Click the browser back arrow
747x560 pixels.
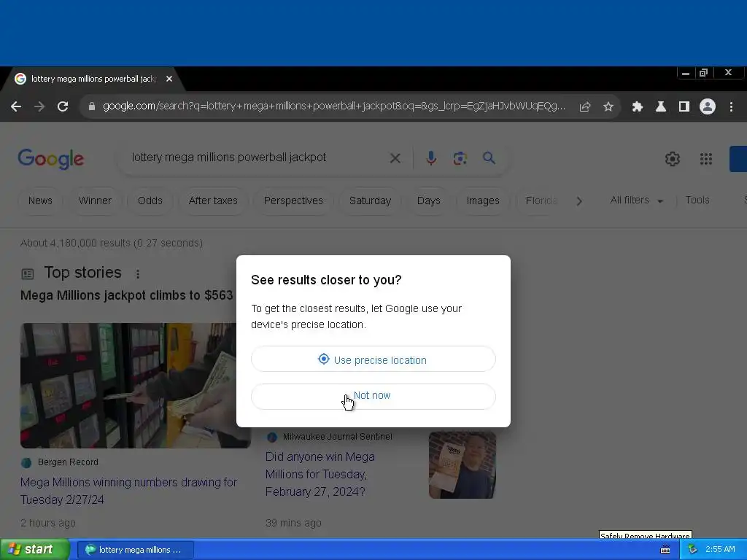tap(16, 106)
